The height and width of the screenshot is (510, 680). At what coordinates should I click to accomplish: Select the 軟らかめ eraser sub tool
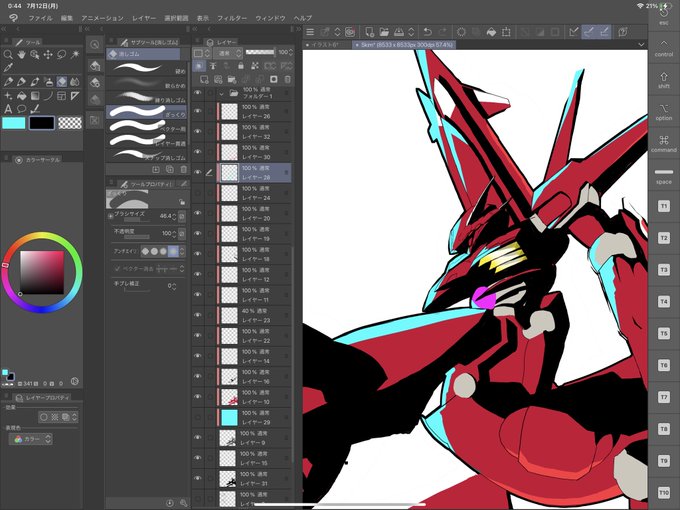(147, 82)
